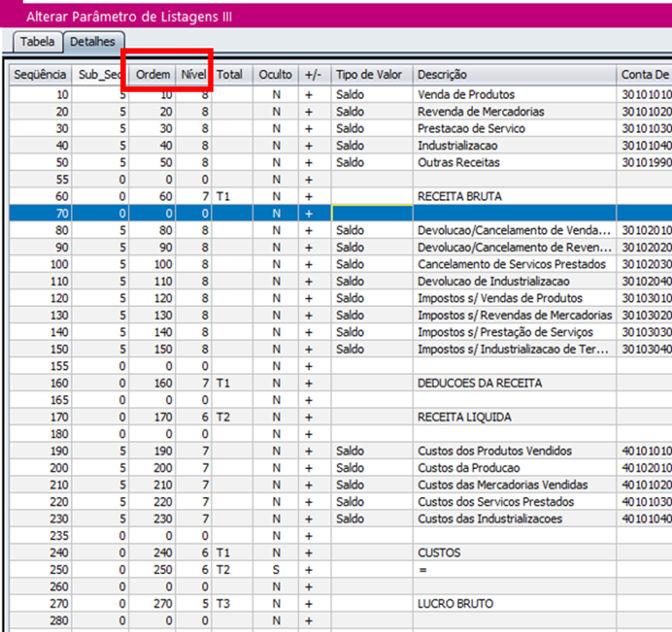The width and height of the screenshot is (672, 632).
Task: Click the Tipo de Valor column header
Action: pos(370,75)
